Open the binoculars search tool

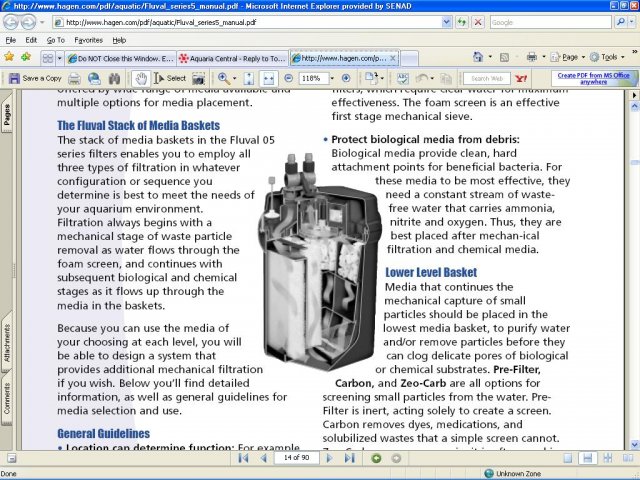pyautogui.click(x=114, y=78)
